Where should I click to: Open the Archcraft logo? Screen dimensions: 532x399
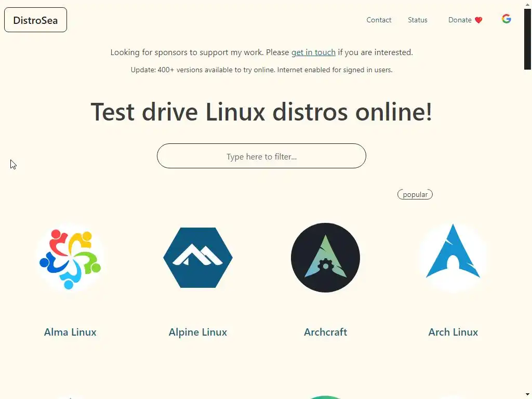coord(325,258)
